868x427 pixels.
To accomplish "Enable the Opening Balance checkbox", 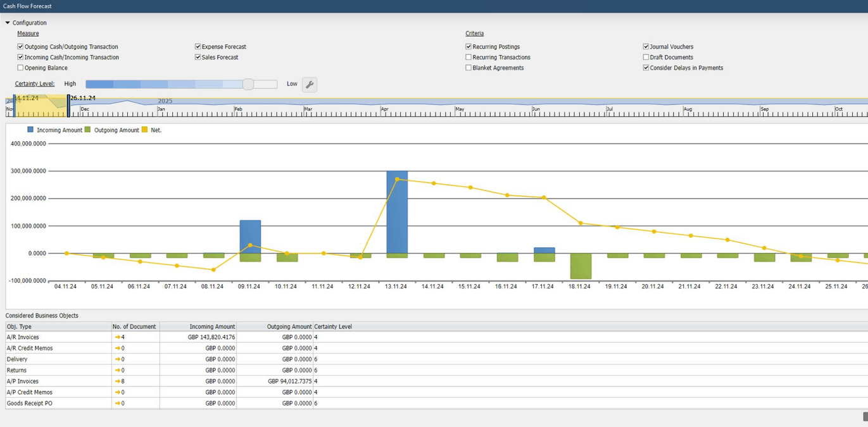I will coord(20,68).
